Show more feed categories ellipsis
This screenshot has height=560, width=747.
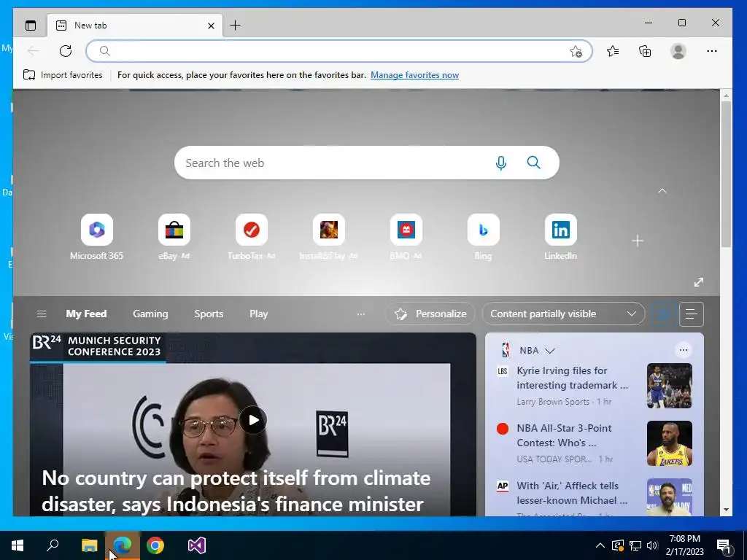tap(361, 314)
